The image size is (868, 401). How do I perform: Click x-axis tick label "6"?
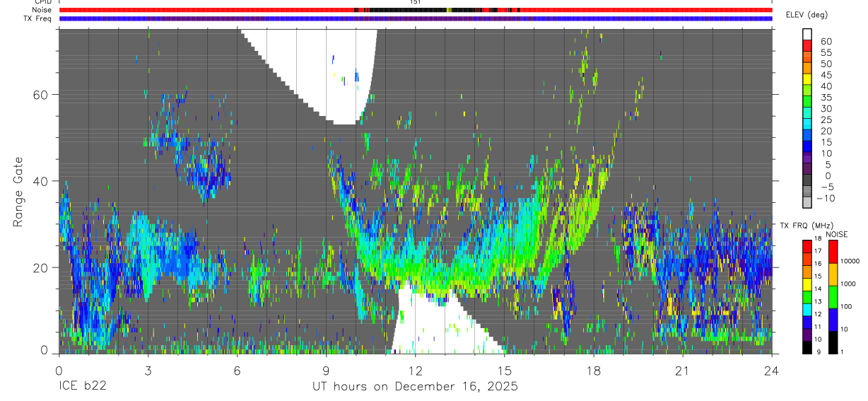[237, 370]
